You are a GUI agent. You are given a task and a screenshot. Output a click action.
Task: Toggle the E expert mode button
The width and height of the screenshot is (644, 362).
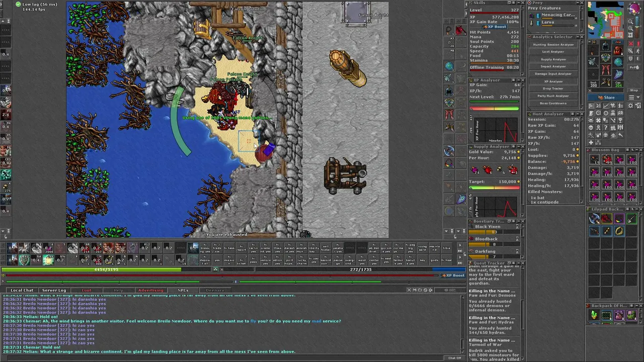(x=638, y=59)
